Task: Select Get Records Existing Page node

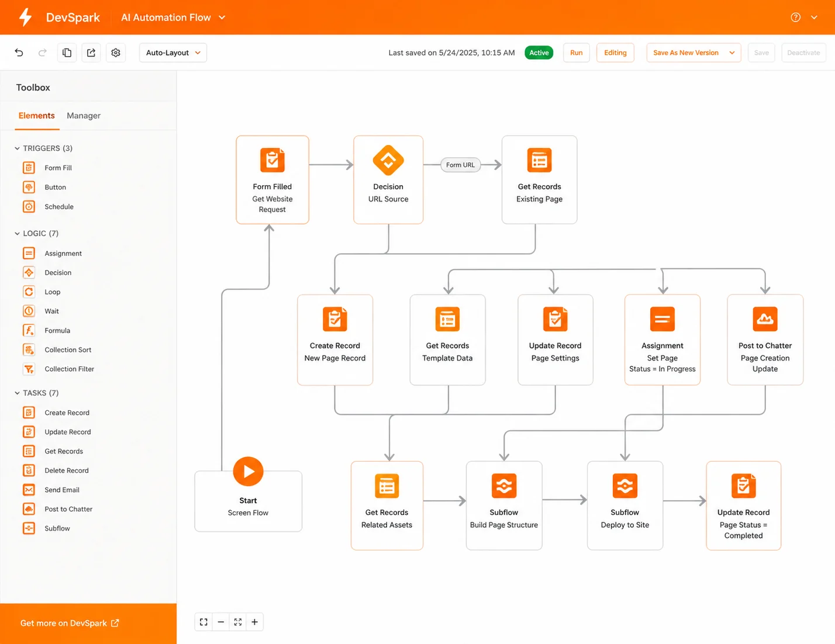Action: click(x=539, y=179)
